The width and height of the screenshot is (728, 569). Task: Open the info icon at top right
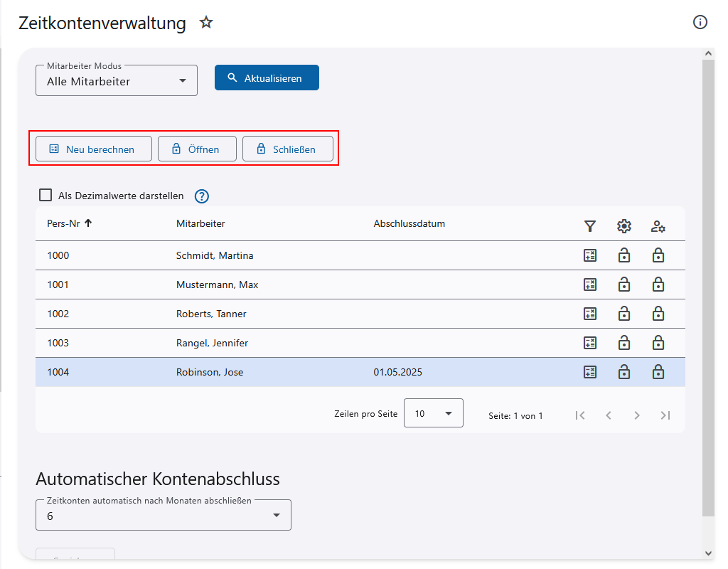click(700, 22)
